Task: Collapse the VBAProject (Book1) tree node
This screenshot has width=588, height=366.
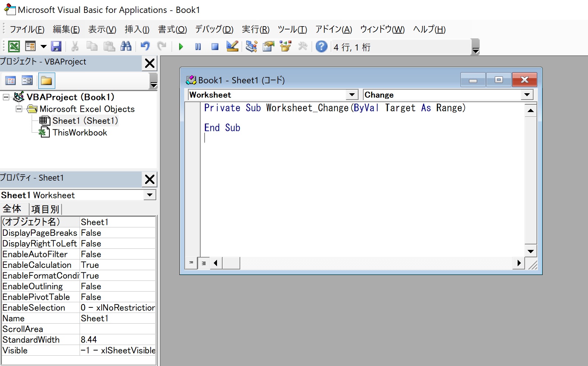Action: [x=6, y=97]
